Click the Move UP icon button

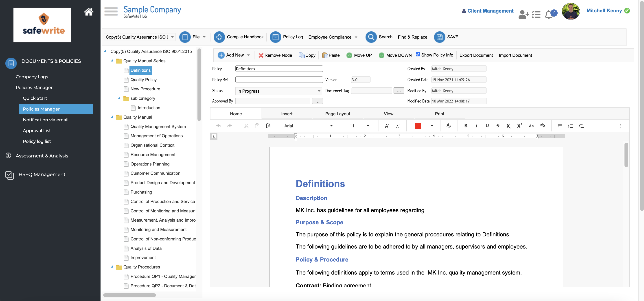click(x=350, y=55)
